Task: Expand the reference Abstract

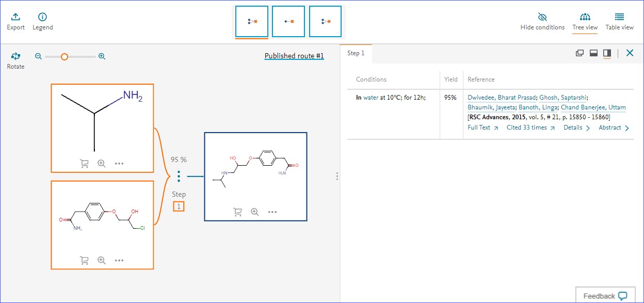Action: [x=614, y=127]
